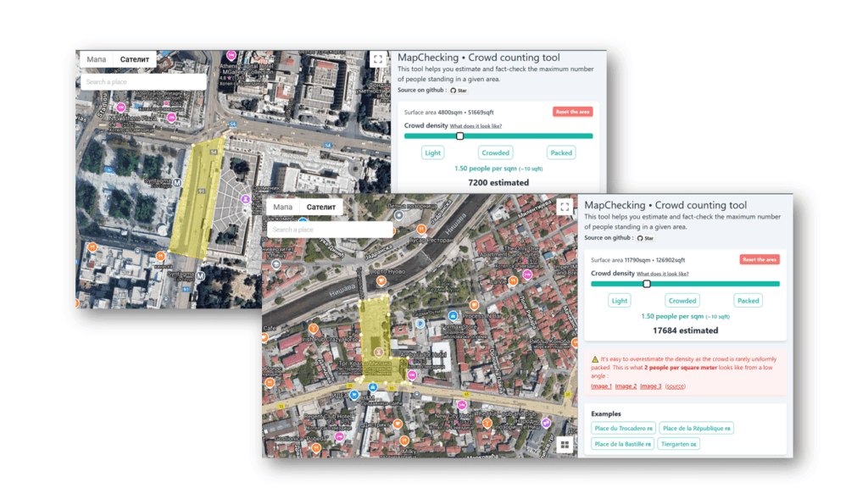Open the Gostionica Pobeda restaurant pin
The width and height of the screenshot is (868, 488).
tap(316, 447)
